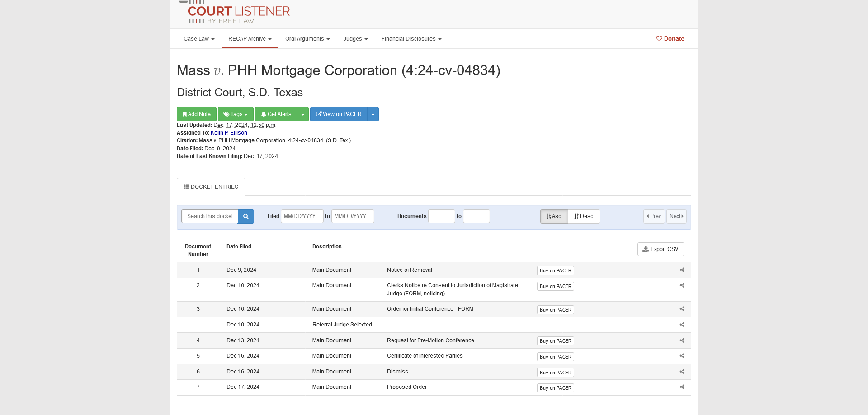Open the Case Law menu

click(199, 39)
